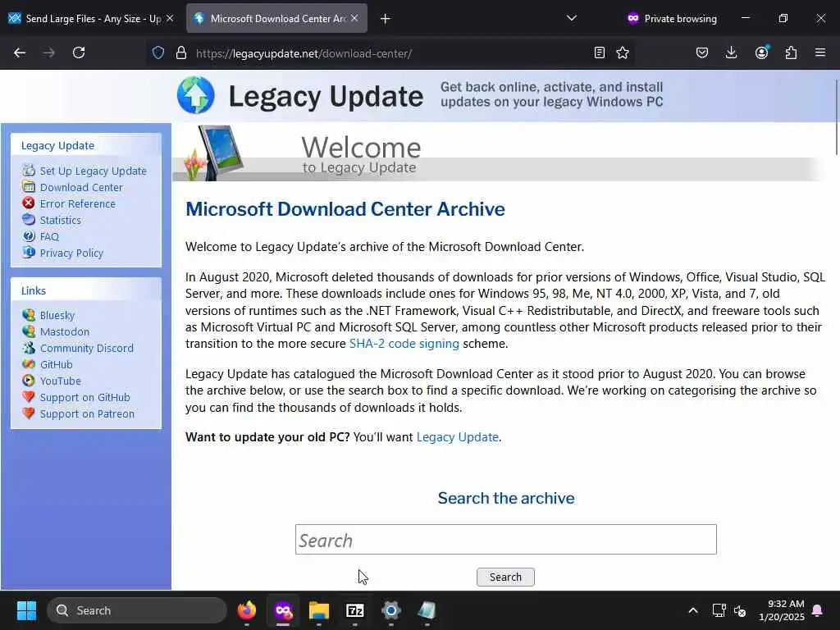
Task: Click the red Error Reference icon
Action: point(29,203)
